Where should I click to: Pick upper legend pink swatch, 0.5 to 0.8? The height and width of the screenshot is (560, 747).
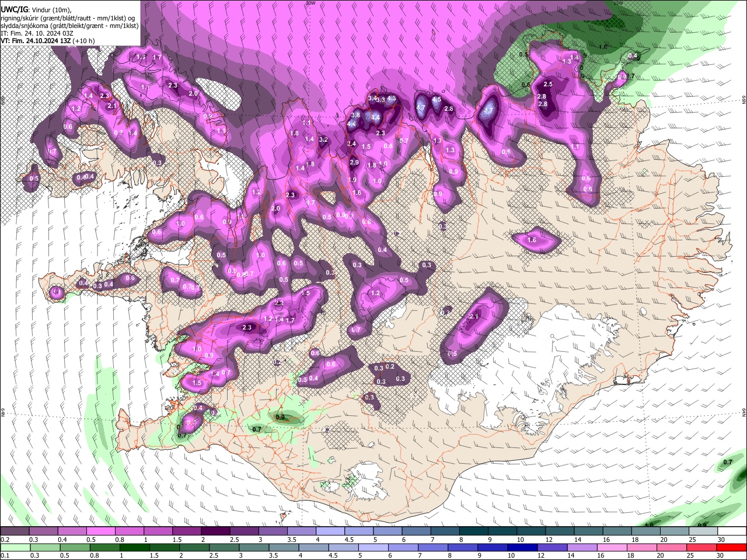click(100, 531)
